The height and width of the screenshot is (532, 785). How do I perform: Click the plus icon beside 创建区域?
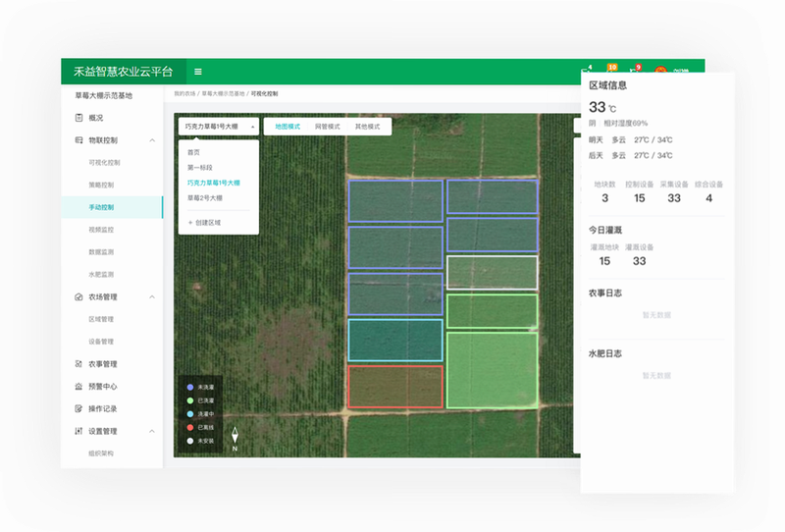(190, 223)
